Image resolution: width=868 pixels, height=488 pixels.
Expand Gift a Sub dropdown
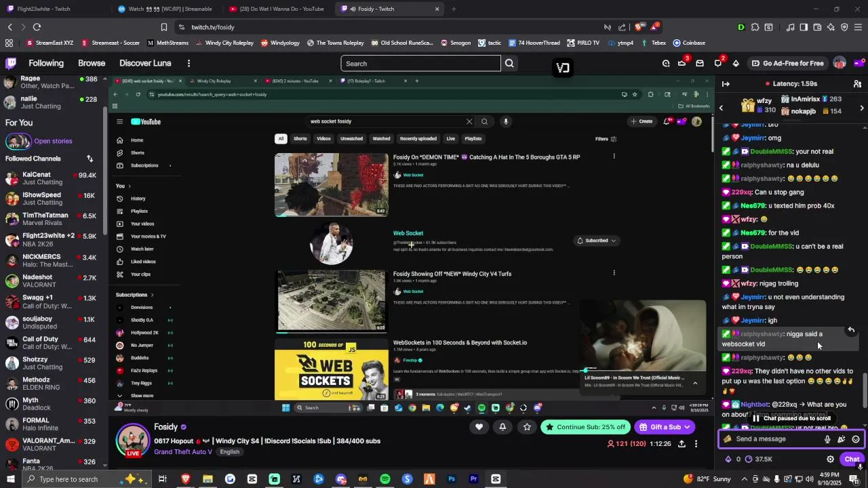(687, 427)
